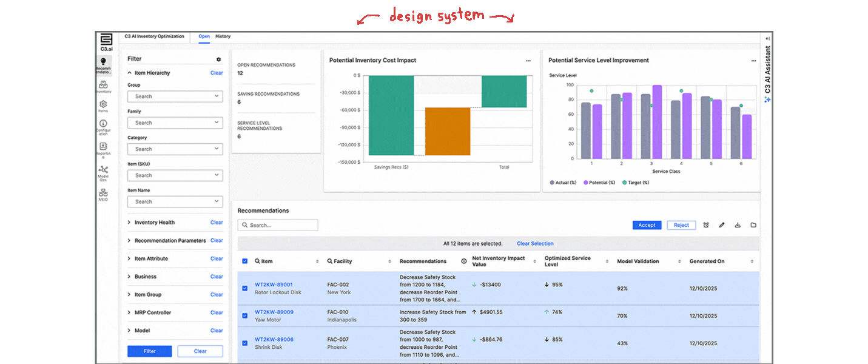Uncheck the WT2KW-89001 row checkbox
868x364 pixels.
click(245, 288)
